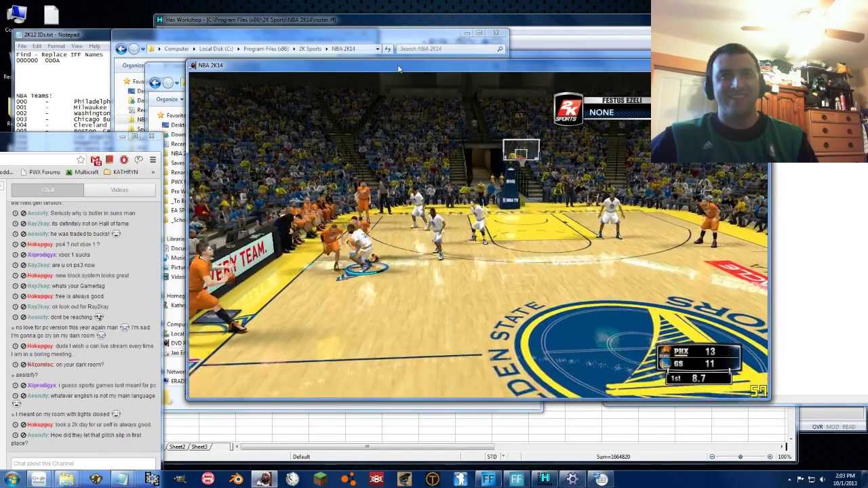Image resolution: width=868 pixels, height=488 pixels.
Task: Switch to the Chat tab in stream panel
Action: coord(47,190)
